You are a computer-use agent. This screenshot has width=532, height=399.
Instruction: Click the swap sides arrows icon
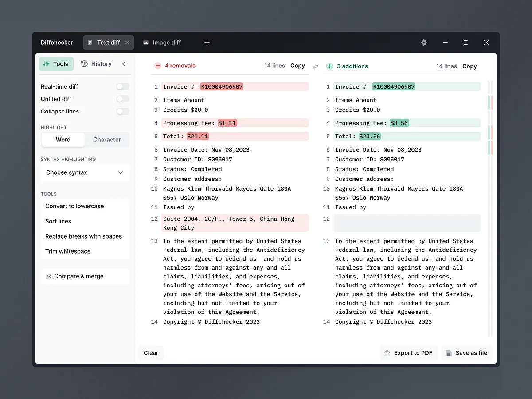tap(316, 66)
